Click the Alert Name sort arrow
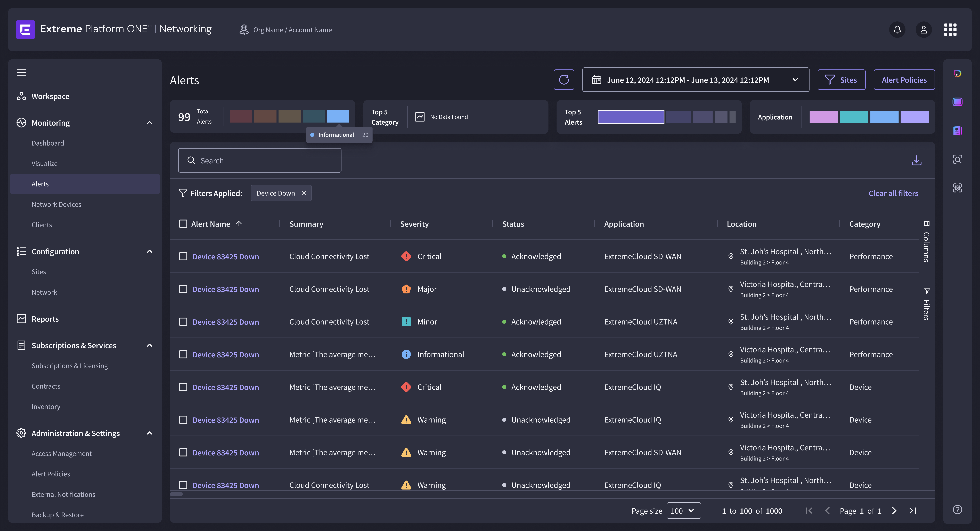The image size is (980, 531). click(x=239, y=224)
